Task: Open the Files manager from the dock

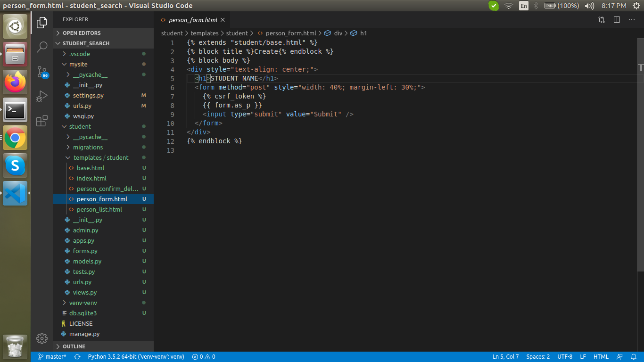Action: (16, 54)
